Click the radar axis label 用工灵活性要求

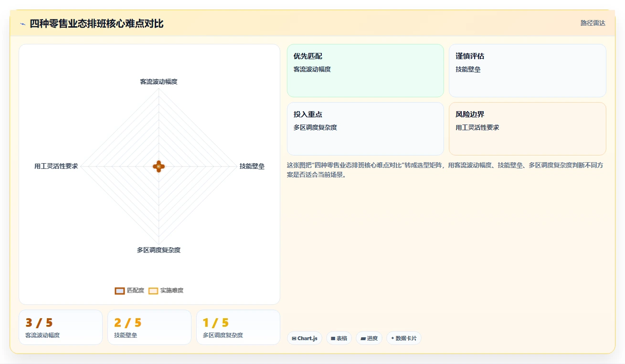pos(56,166)
